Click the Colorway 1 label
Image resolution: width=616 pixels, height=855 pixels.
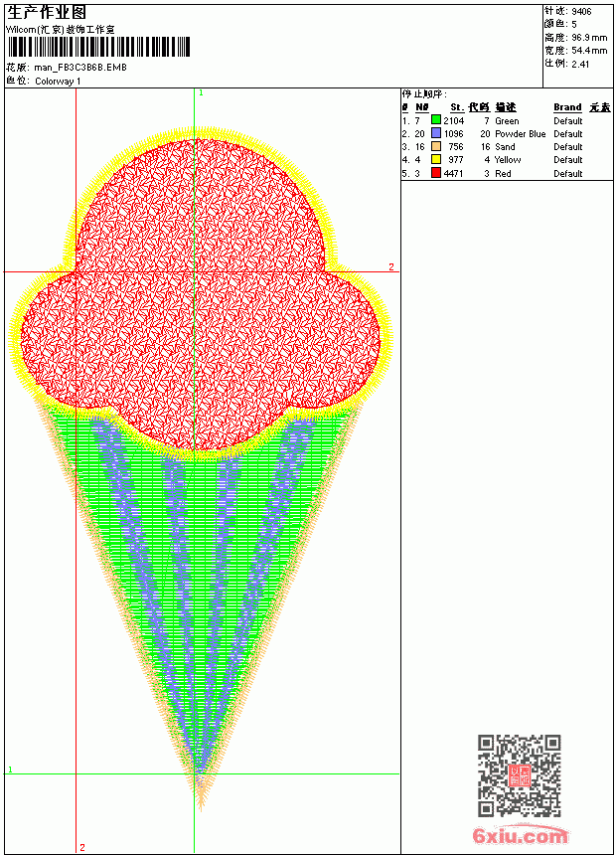pos(58,82)
